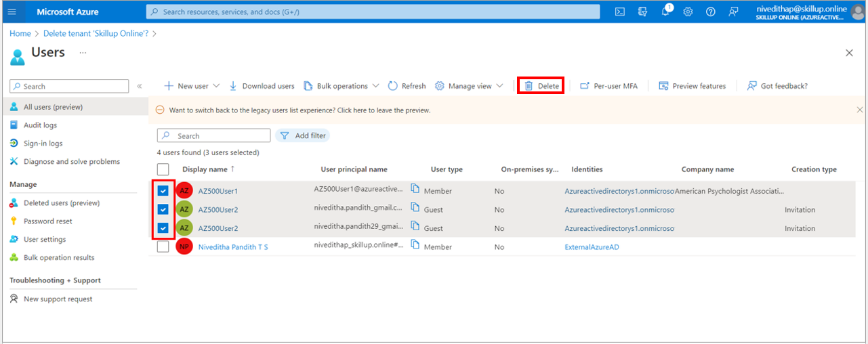The height and width of the screenshot is (344, 868).
Task: Expand Manage view dropdown
Action: pyautogui.click(x=469, y=86)
